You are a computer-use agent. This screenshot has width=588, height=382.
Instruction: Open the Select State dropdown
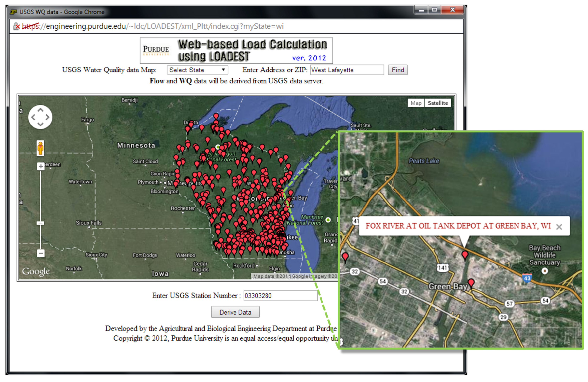pyautogui.click(x=197, y=70)
